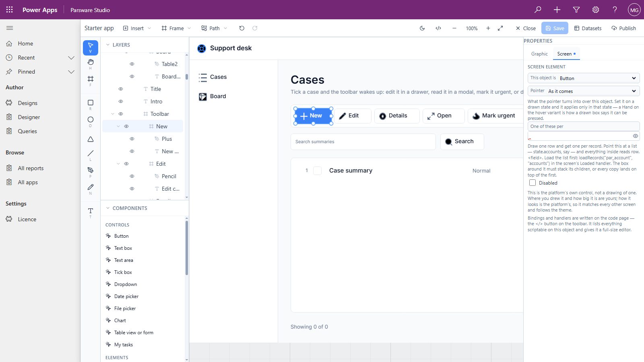Viewport: 644px width, 362px height.
Task: Select the hand (H) pan tool
Action: tap(91, 64)
